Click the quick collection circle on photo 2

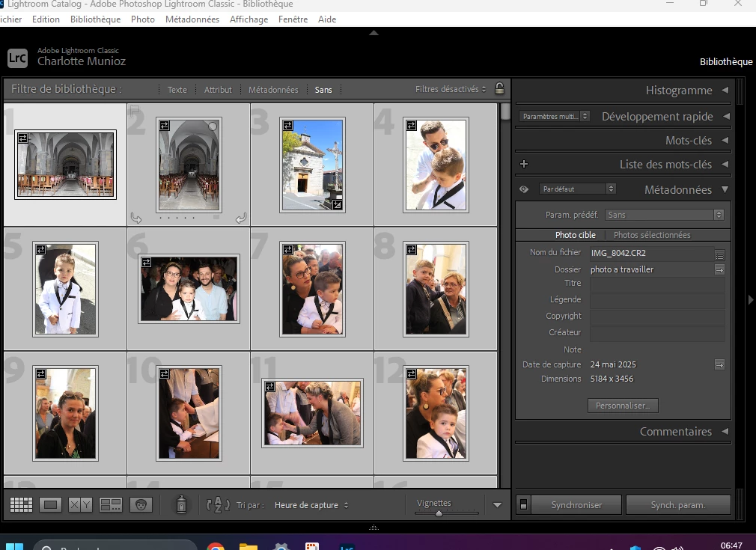click(213, 126)
